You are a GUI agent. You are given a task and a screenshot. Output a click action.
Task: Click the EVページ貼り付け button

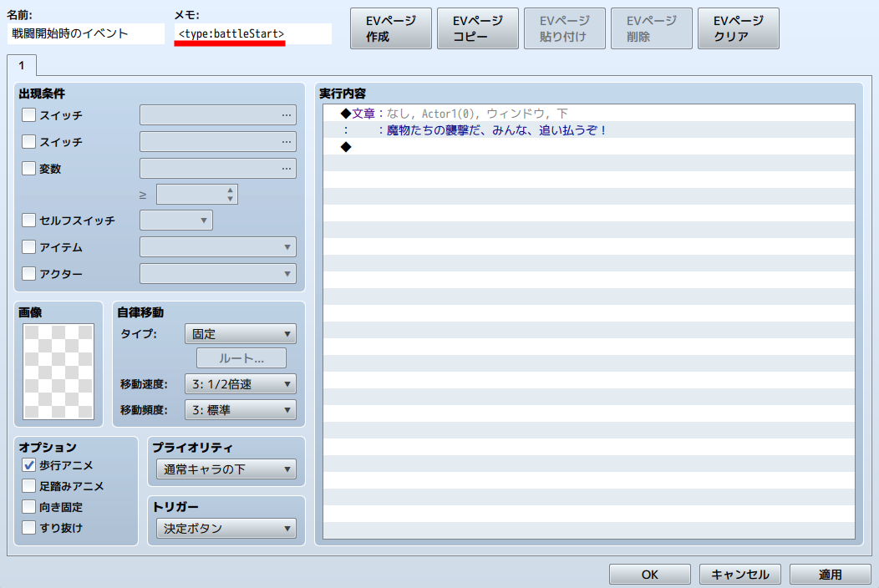pyautogui.click(x=565, y=28)
